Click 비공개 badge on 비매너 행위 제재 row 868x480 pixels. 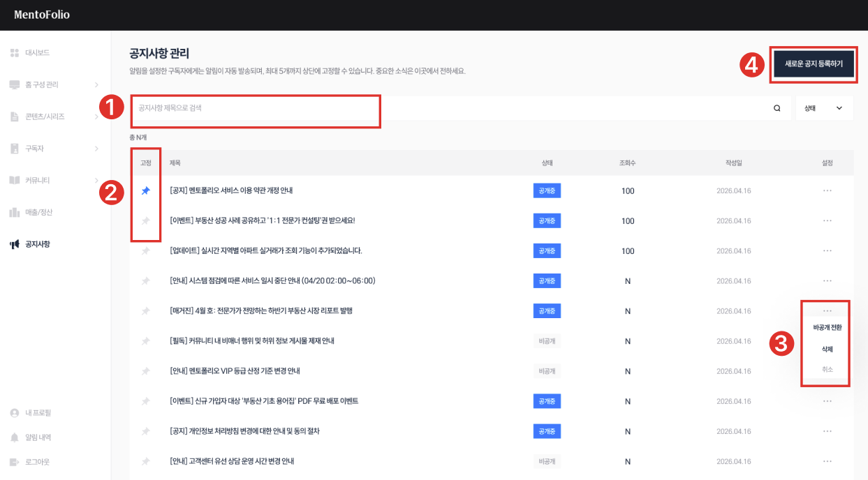[547, 341]
